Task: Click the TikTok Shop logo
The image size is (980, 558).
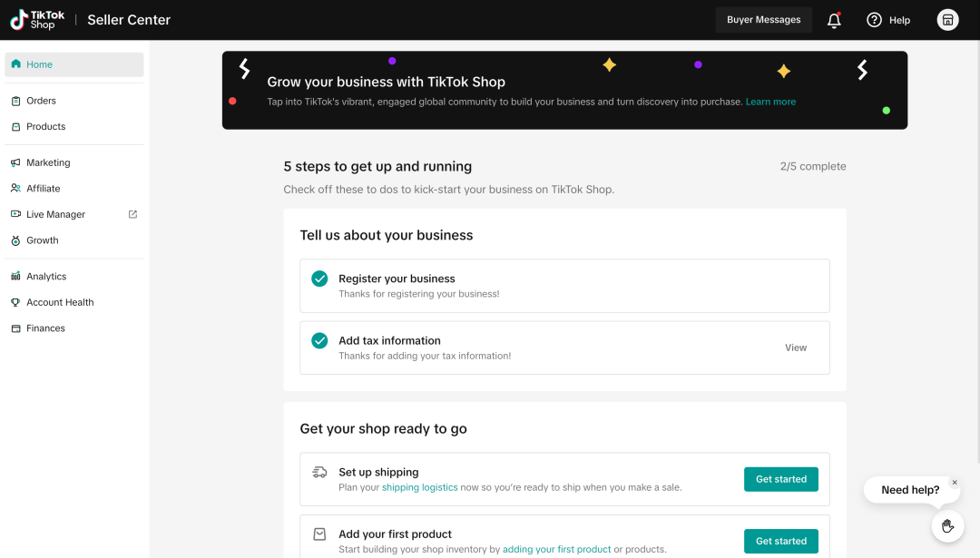Action: pos(37,20)
